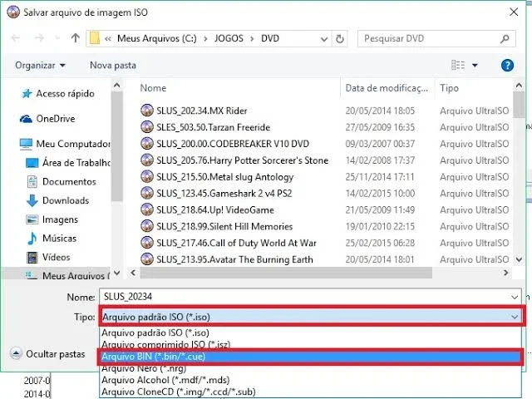The image size is (532, 399).
Task: Change the view layout icon
Action: coord(458,65)
